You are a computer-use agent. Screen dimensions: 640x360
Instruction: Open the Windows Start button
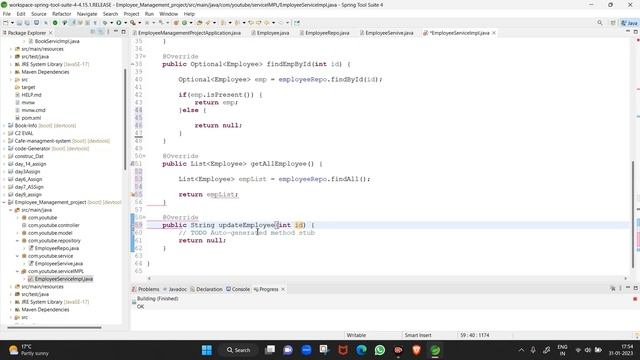[207, 350]
